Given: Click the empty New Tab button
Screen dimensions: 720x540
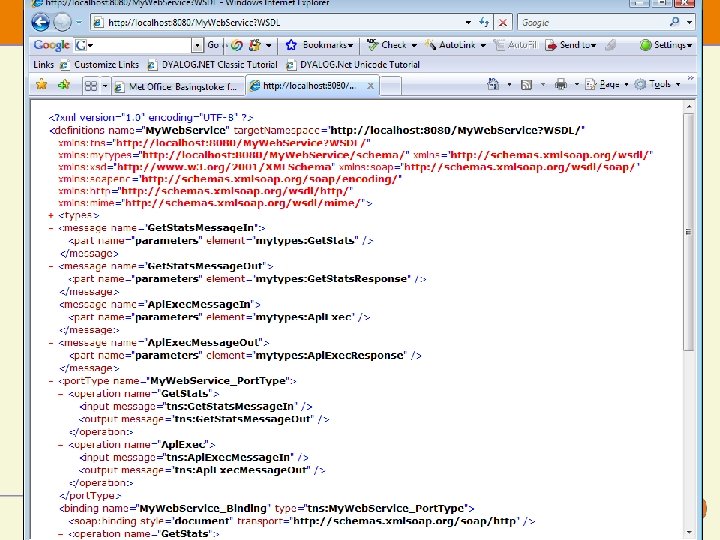Looking at the screenshot, I should point(391,86).
